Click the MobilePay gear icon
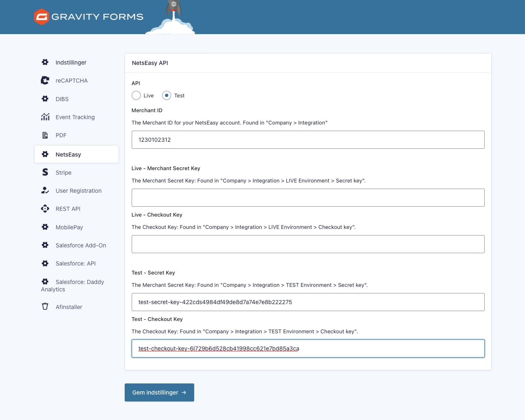Screen dimensions: 525x420 [45, 227]
